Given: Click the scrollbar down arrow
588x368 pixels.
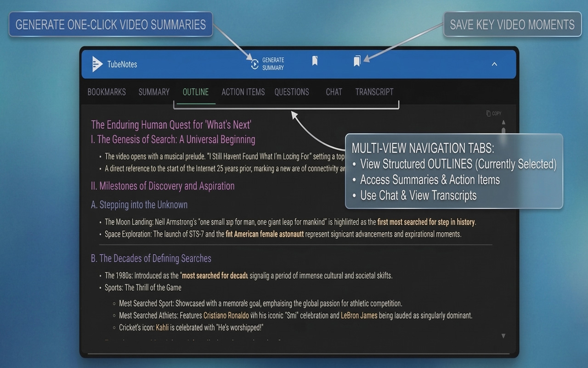Looking at the screenshot, I should (x=503, y=336).
